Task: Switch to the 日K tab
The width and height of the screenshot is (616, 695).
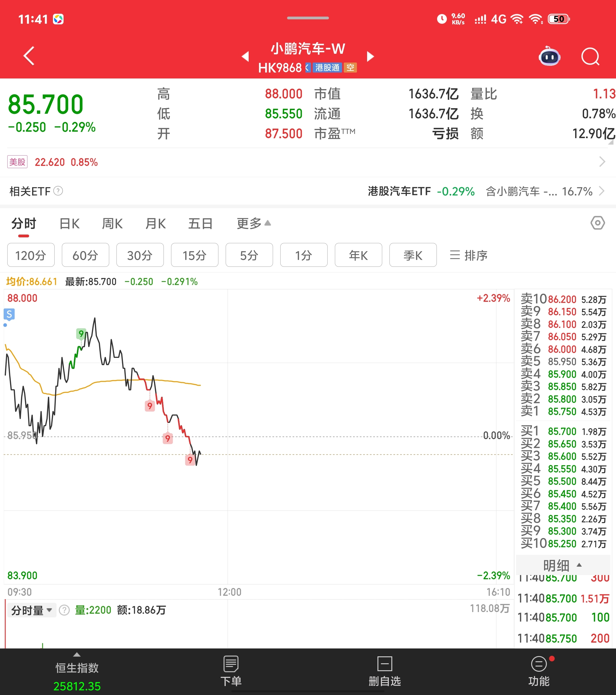Action: [x=69, y=224]
